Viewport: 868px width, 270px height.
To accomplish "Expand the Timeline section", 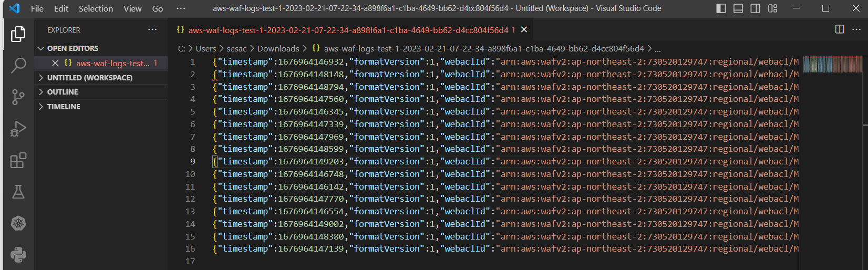I will [101, 107].
